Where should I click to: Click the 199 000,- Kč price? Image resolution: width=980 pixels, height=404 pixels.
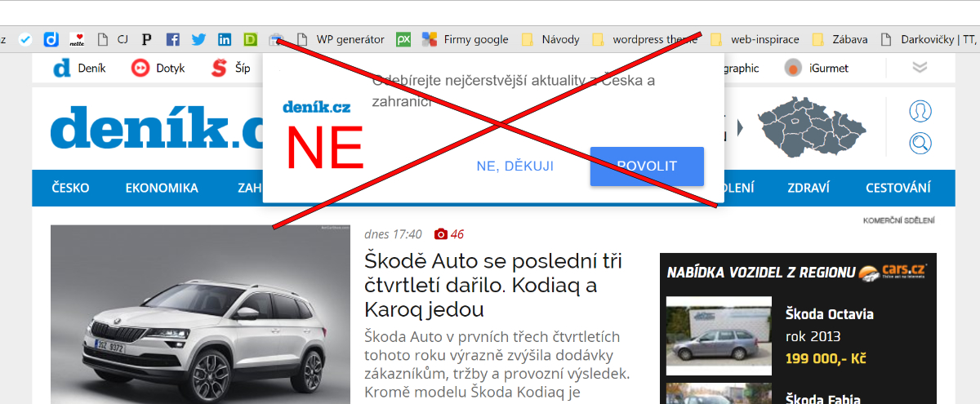(826, 358)
